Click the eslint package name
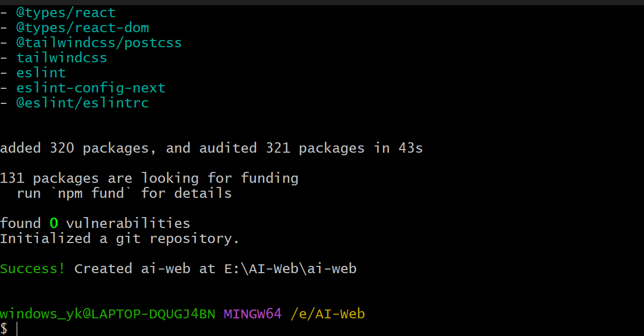The image size is (644, 336). click(41, 73)
